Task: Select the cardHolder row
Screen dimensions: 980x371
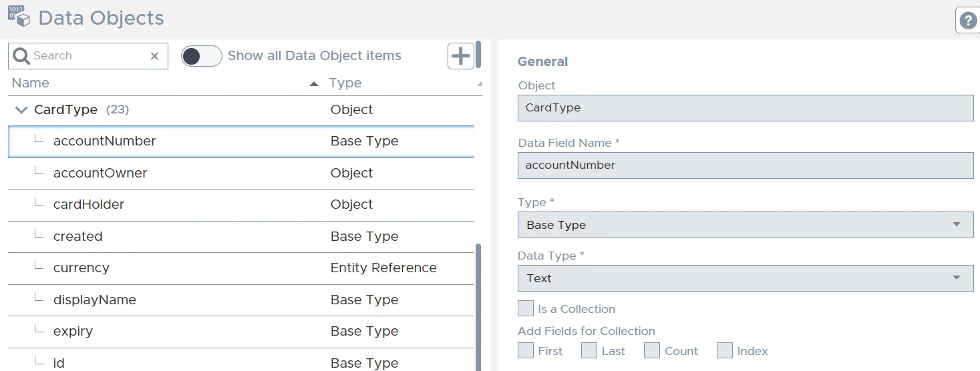Action: [241, 205]
